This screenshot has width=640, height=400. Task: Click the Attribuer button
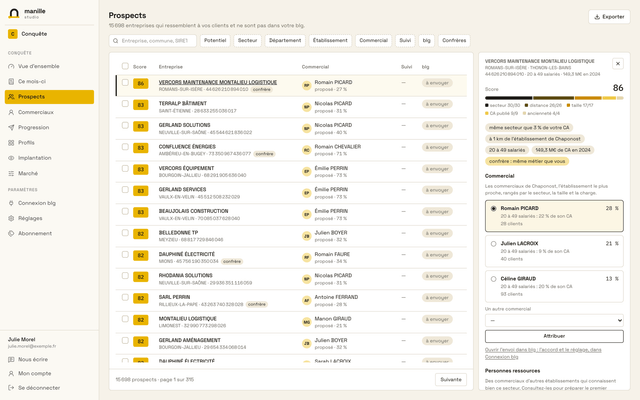554,336
